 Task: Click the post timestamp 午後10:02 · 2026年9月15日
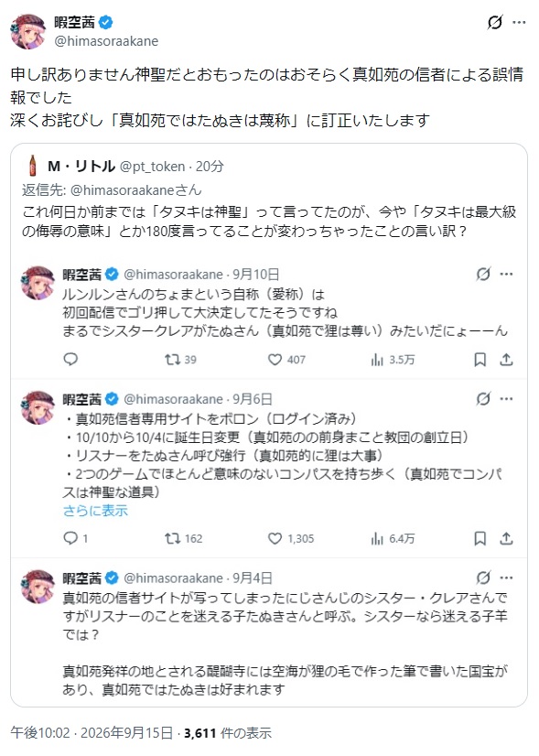pos(92,733)
